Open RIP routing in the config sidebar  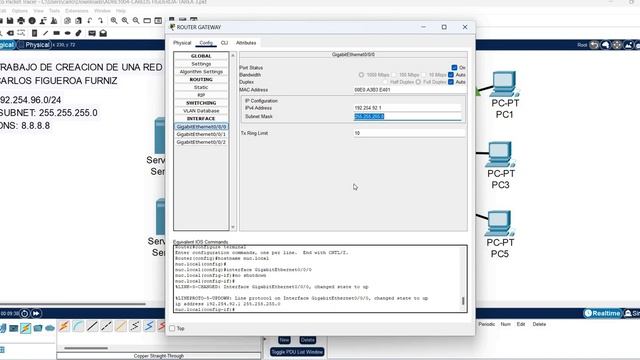pyautogui.click(x=201, y=95)
